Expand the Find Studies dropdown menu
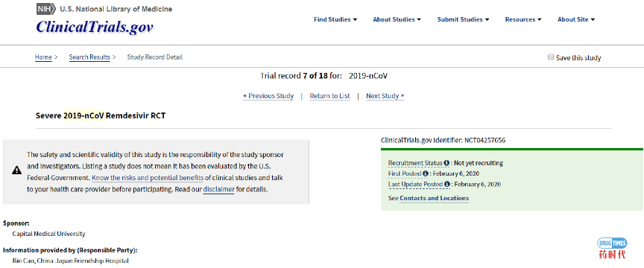The height and width of the screenshot is (268, 644). pos(335,19)
